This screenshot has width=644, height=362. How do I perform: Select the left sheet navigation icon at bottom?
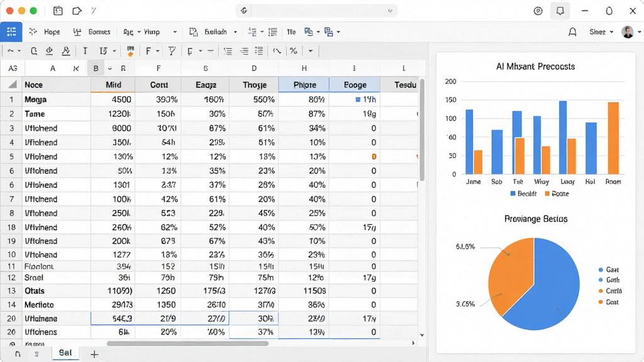point(17,354)
